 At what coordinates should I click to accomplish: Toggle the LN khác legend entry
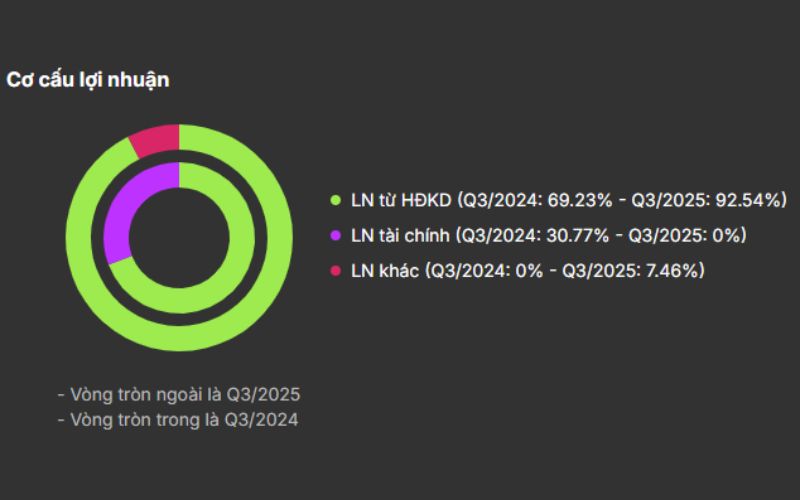[x=387, y=270]
